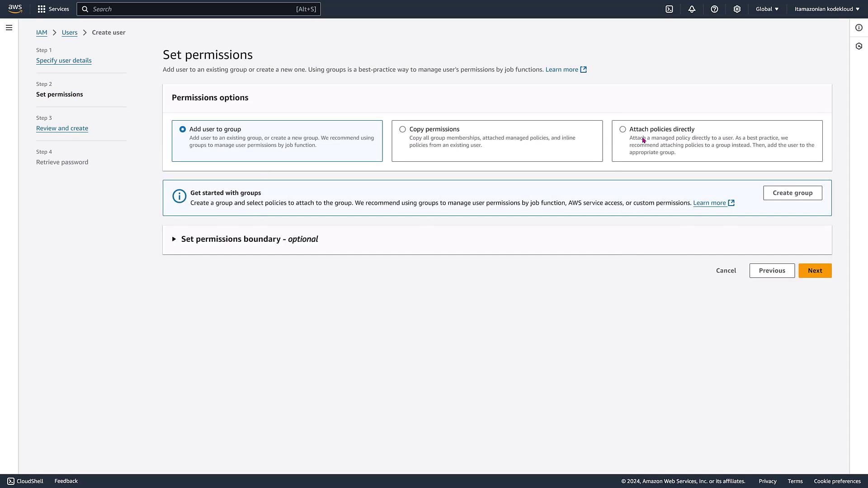Open the help question mark icon

pos(714,9)
